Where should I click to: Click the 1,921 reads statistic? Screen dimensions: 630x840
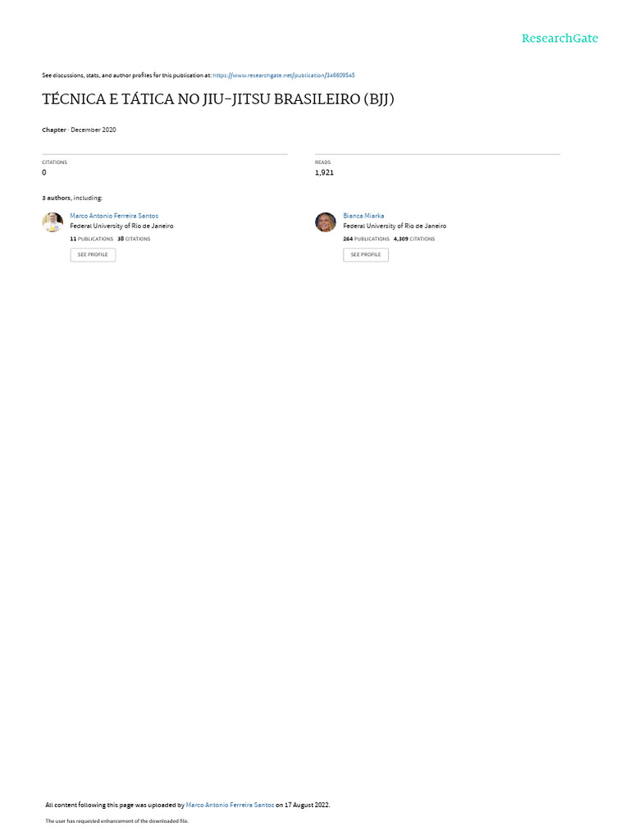[324, 172]
